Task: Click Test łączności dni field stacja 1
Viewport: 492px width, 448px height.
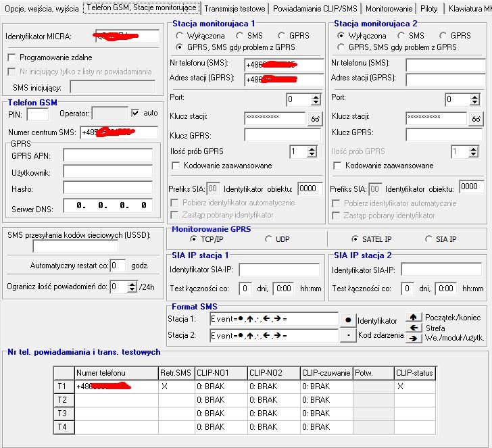Action: [245, 289]
